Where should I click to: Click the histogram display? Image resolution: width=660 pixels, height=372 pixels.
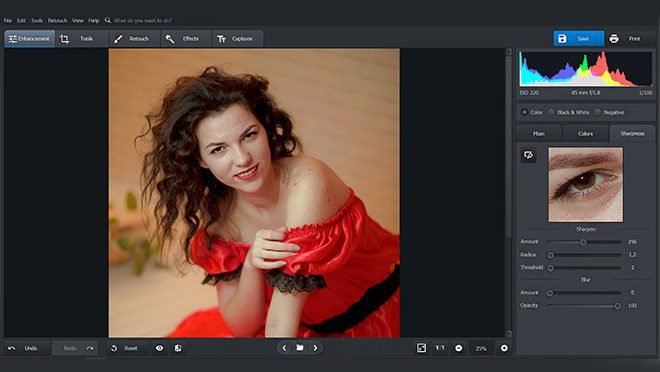(x=585, y=69)
